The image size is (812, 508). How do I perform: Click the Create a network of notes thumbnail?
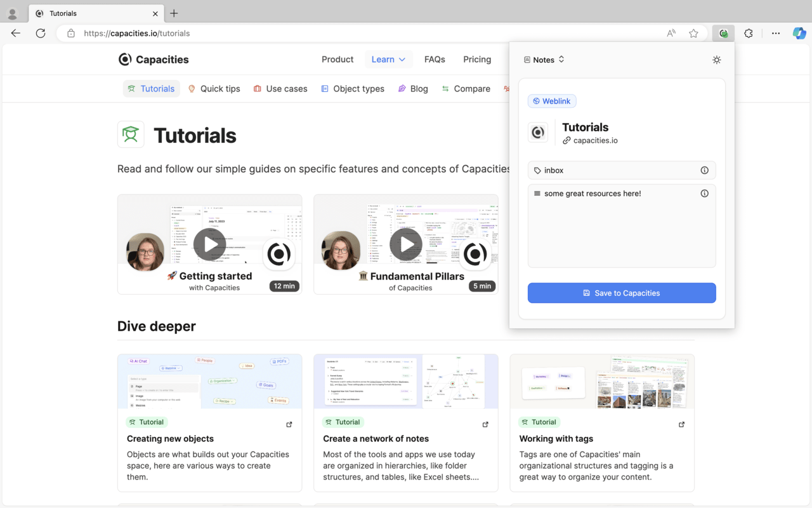[406, 381]
